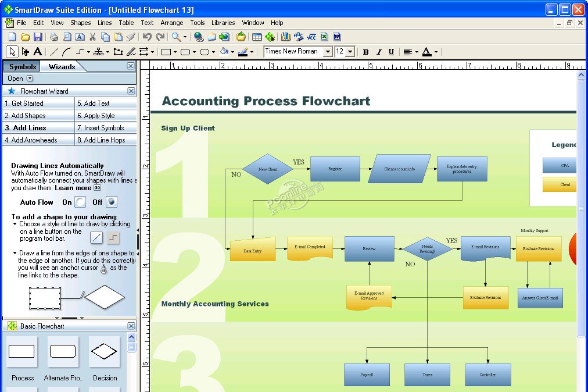Image resolution: width=588 pixels, height=392 pixels.
Task: Click the Learn more GO link
Action: click(x=98, y=188)
